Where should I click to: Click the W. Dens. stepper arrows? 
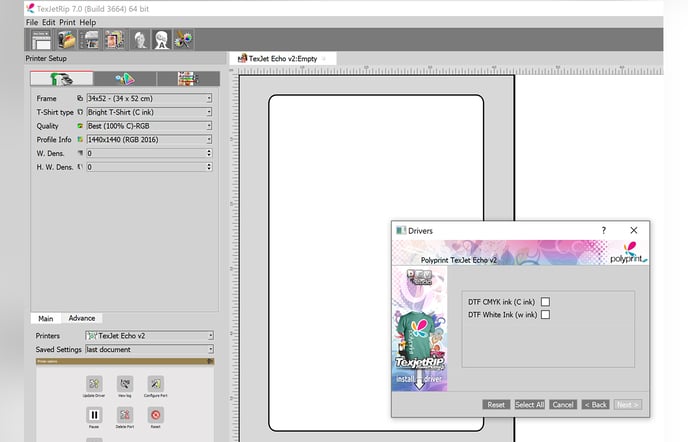pos(209,153)
